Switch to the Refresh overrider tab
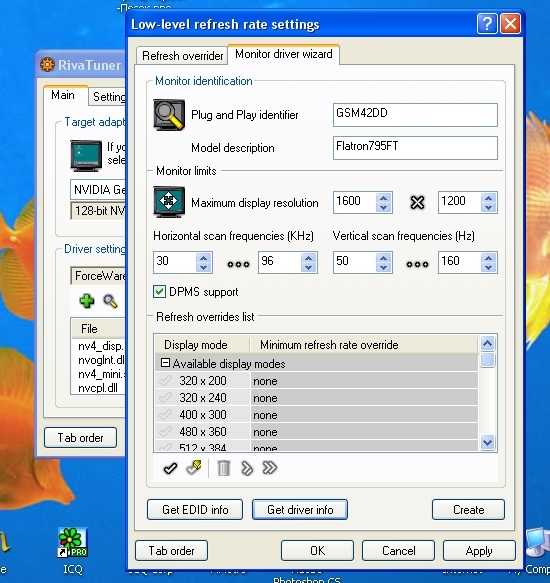This screenshot has height=583, width=550. 182,56
